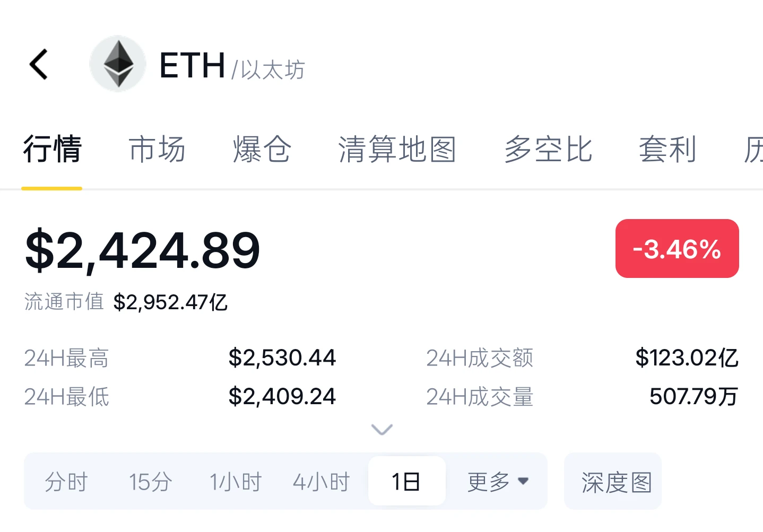Select the 4小时 chart interval
Screen dimensions: 763x532
click(322, 482)
